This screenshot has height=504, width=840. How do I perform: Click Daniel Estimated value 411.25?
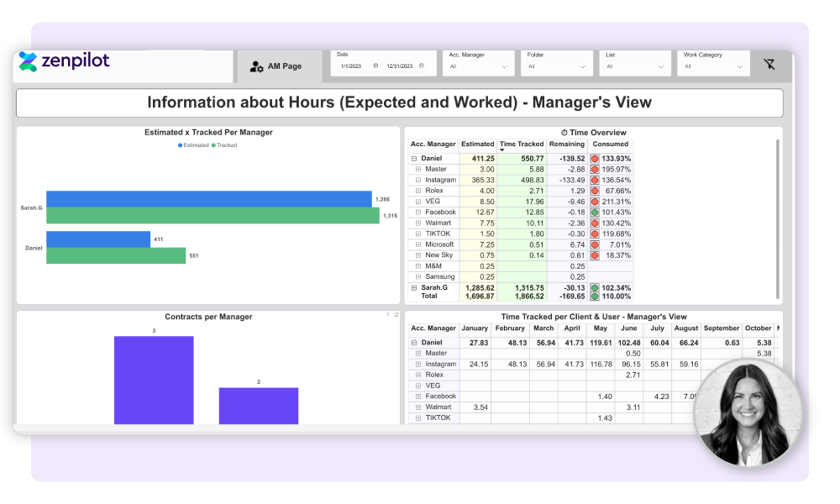(483, 159)
